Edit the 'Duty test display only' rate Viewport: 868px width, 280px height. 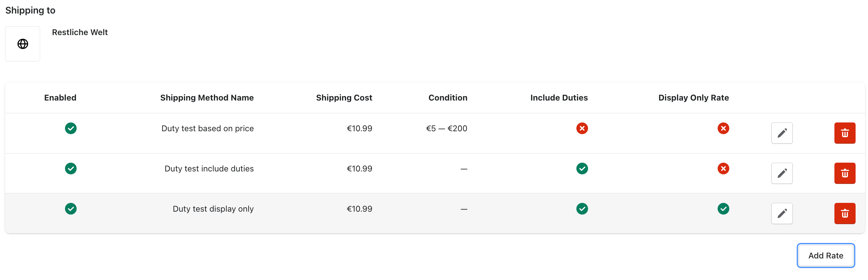coord(782,213)
